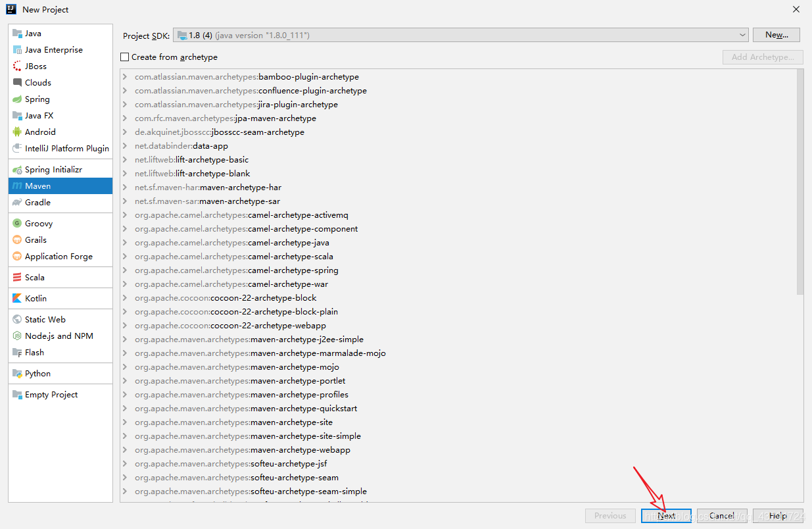Select softeu-archetype-seam-simple row
The image size is (812, 529).
(x=458, y=491)
